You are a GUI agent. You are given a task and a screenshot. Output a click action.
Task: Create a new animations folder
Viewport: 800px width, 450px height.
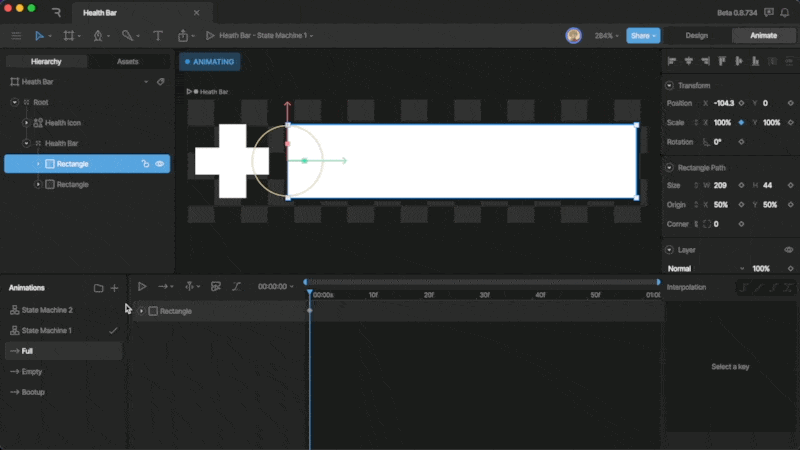pyautogui.click(x=98, y=288)
